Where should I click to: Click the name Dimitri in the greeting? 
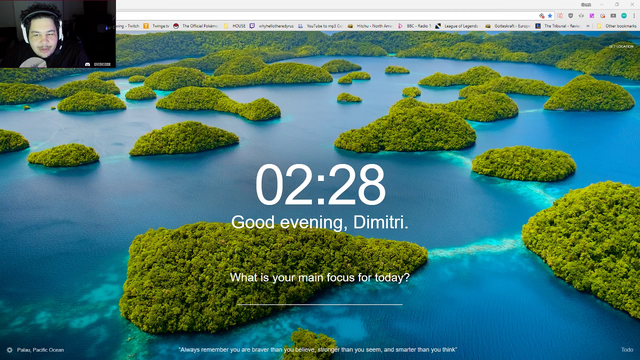(x=380, y=222)
